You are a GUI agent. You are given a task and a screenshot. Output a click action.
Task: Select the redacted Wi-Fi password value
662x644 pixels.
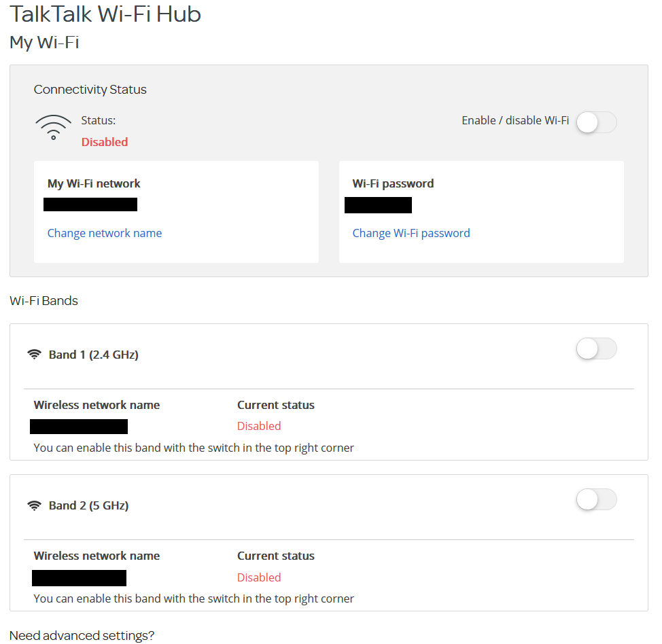[x=378, y=205]
